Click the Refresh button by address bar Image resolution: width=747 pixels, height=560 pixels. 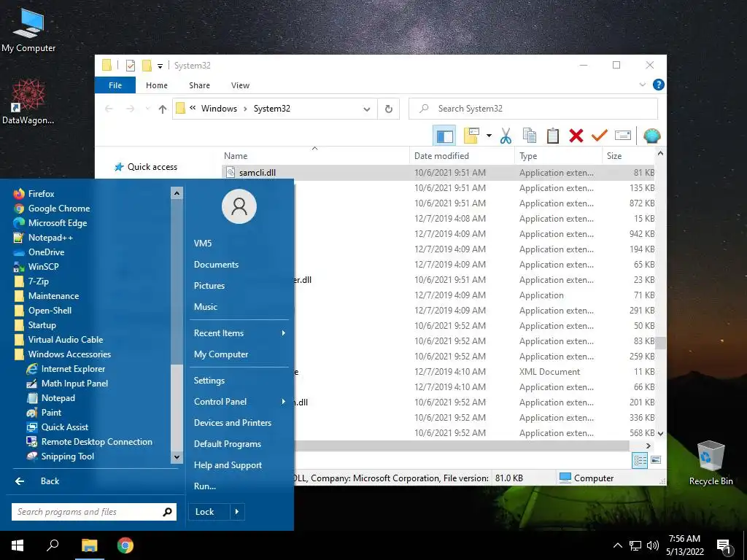tap(389, 109)
